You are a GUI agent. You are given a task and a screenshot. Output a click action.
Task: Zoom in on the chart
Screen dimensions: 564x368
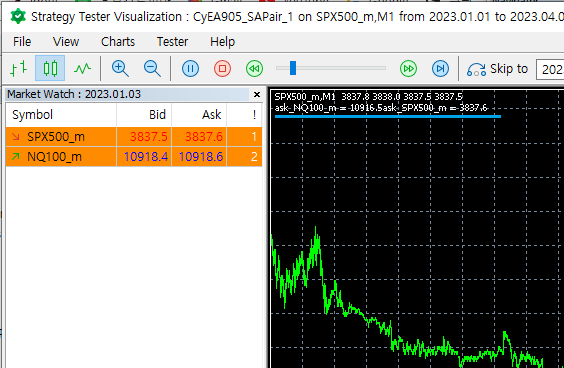click(120, 68)
